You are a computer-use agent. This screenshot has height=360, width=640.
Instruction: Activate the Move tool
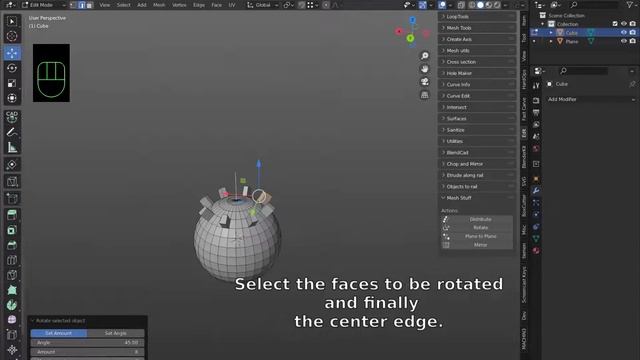tap(12, 53)
